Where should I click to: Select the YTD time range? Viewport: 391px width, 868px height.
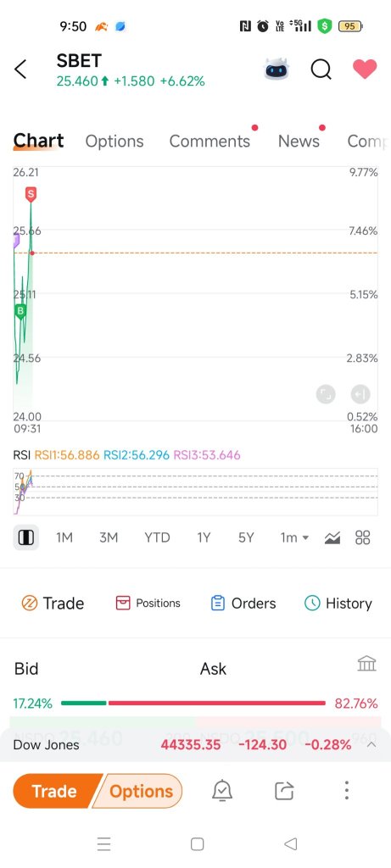[157, 537]
